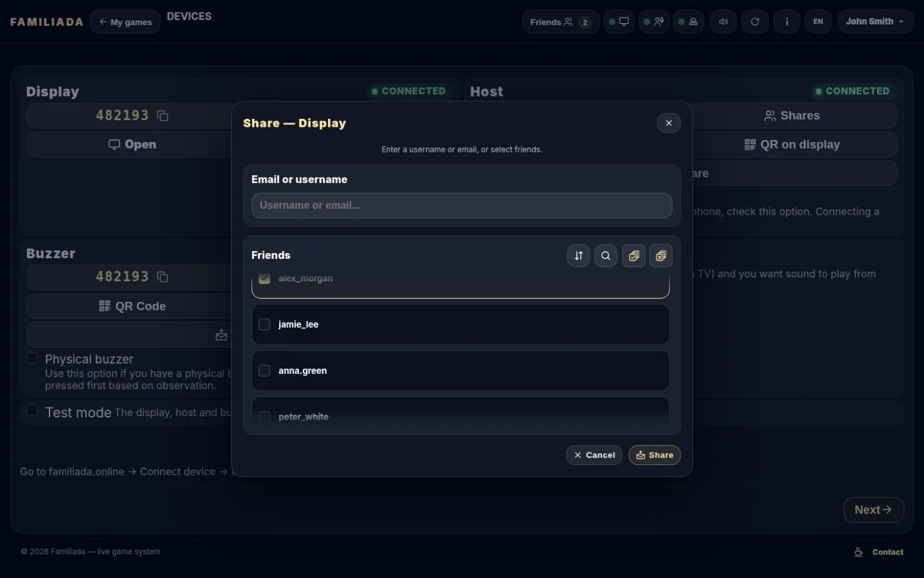Screen dimensions: 924x578
Task: Tick the anna.green checkbox
Action: pos(265,371)
